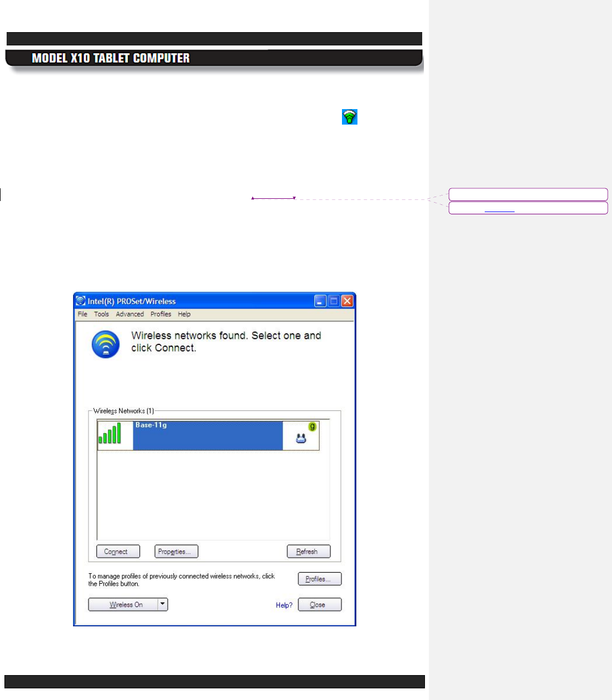The width and height of the screenshot is (612, 700).
Task: Follow the Help? link
Action: coord(284,605)
